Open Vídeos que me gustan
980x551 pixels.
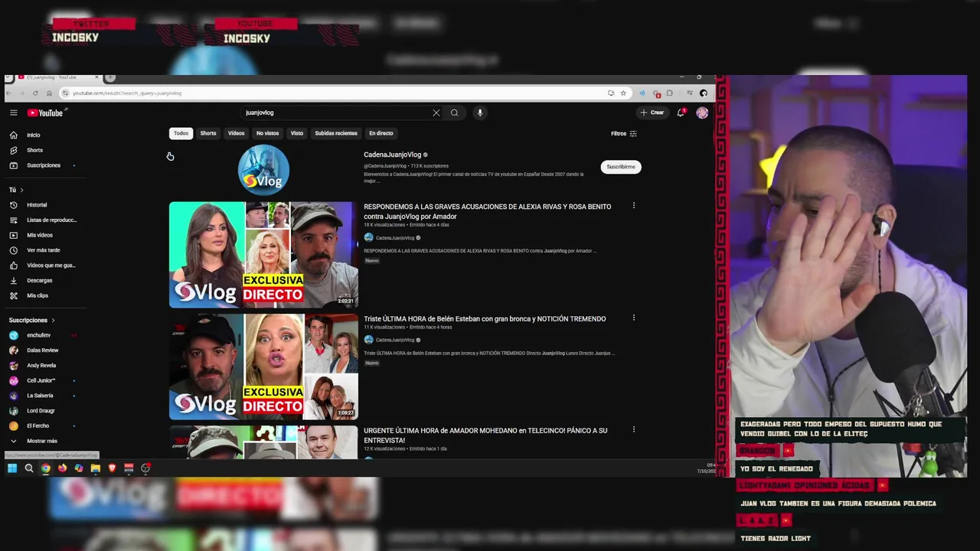(46, 266)
